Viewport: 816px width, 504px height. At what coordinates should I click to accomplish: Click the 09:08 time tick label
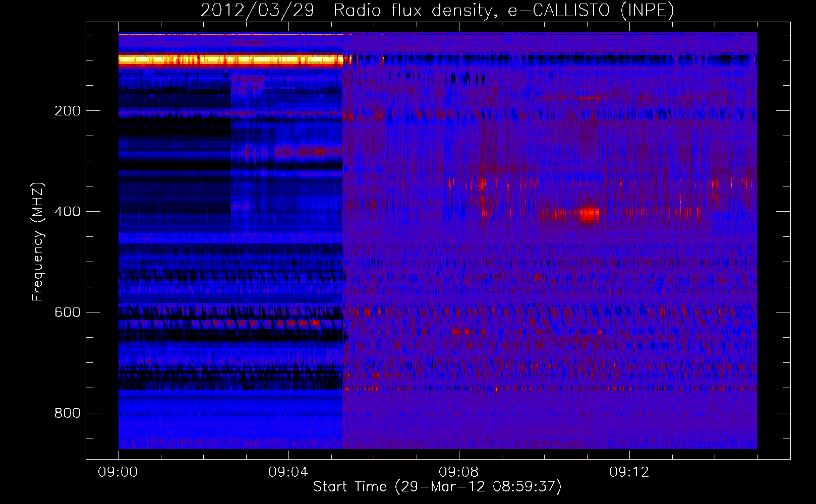tap(459, 472)
